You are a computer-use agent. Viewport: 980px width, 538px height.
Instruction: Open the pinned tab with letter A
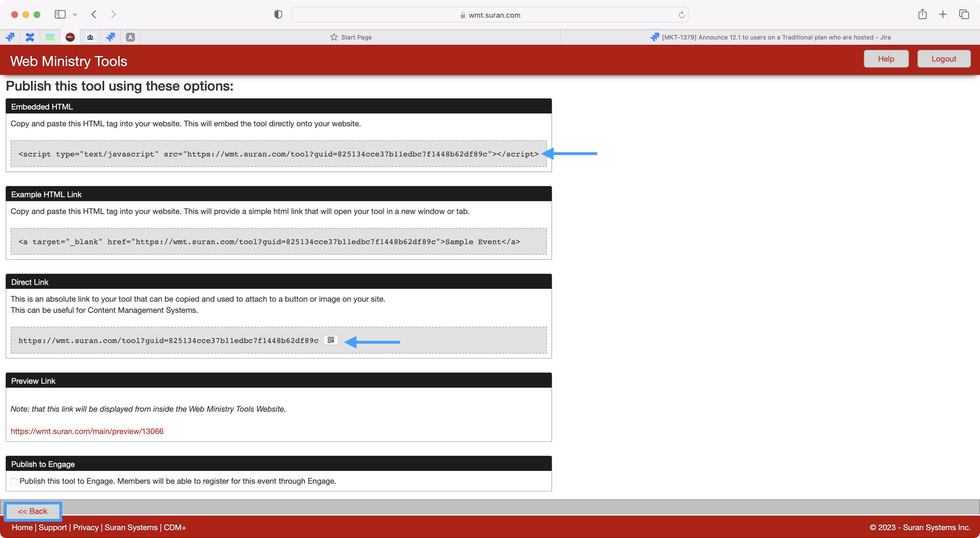click(x=130, y=37)
